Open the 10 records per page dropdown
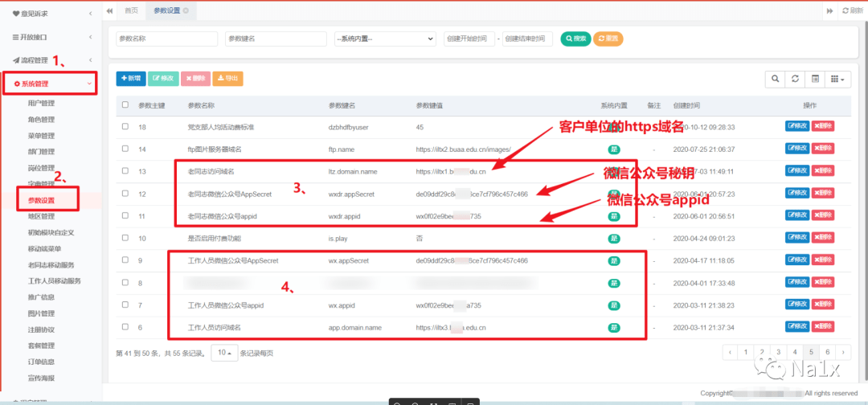The width and height of the screenshot is (868, 405). (x=224, y=353)
